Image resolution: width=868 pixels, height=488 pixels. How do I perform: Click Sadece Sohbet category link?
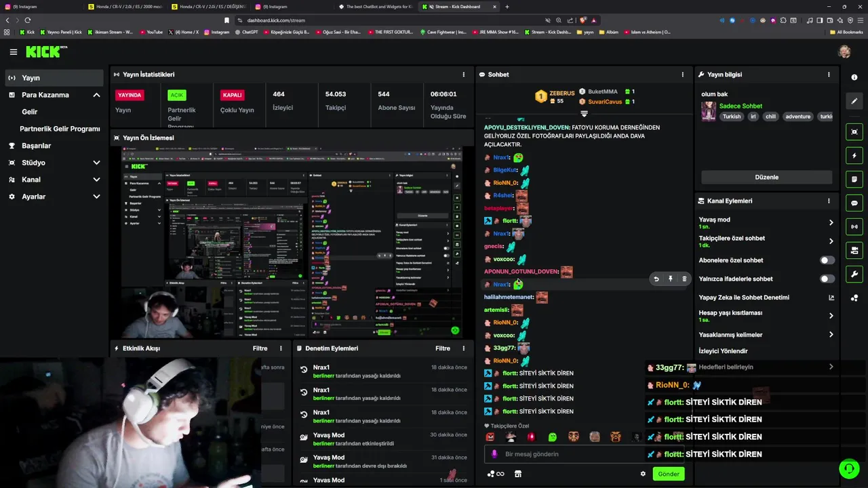click(741, 106)
